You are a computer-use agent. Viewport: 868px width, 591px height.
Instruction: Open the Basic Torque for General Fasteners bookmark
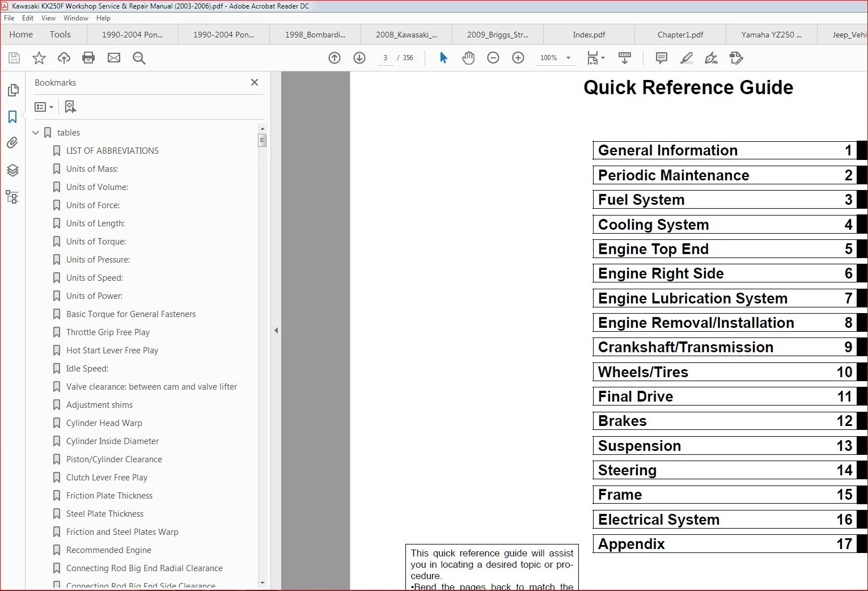coord(131,314)
